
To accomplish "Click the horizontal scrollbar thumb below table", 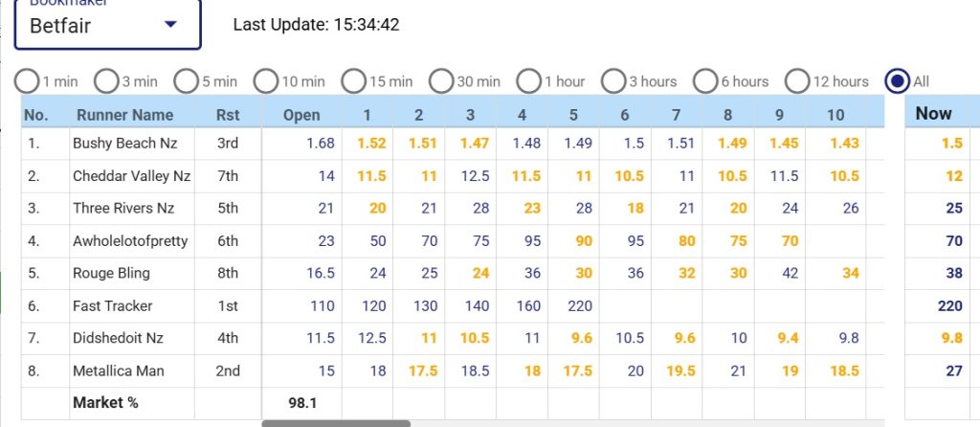I will [x=335, y=423].
